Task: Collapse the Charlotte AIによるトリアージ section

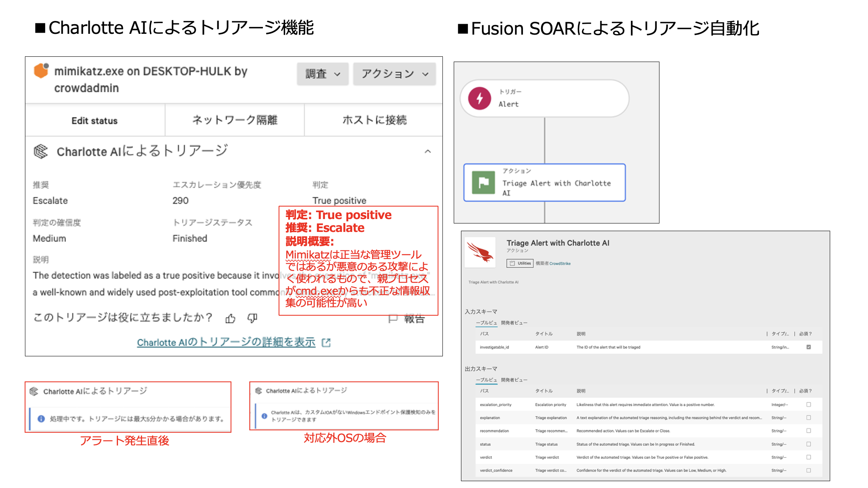Action: (428, 151)
